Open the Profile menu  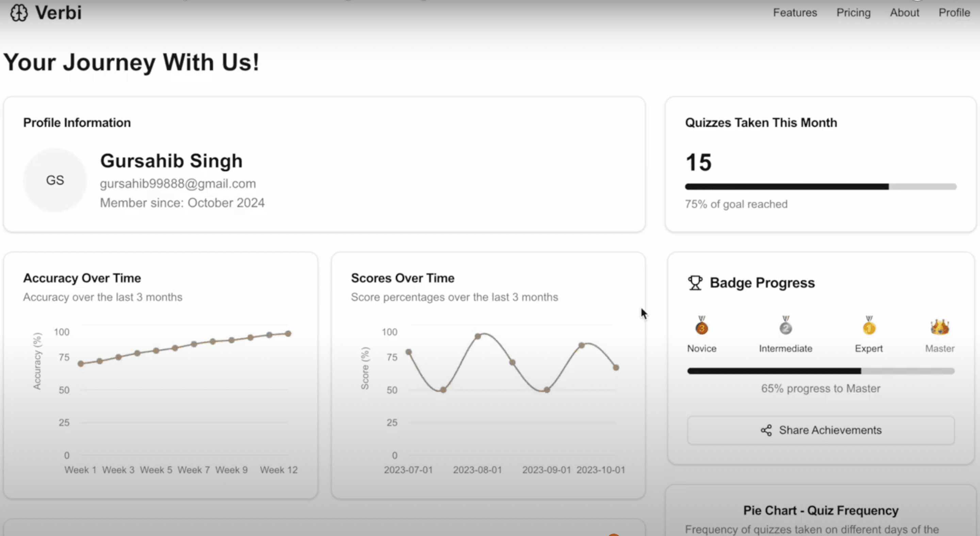[x=954, y=13]
